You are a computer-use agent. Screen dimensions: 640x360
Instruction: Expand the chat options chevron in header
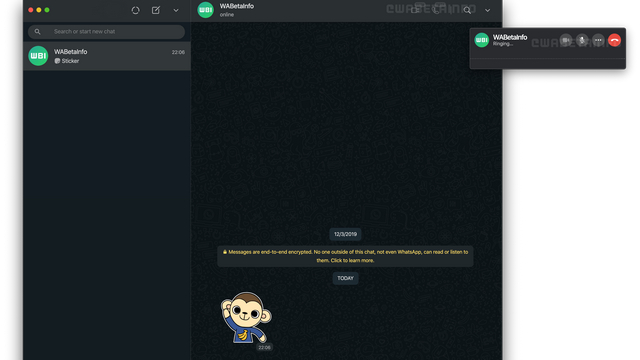487,10
